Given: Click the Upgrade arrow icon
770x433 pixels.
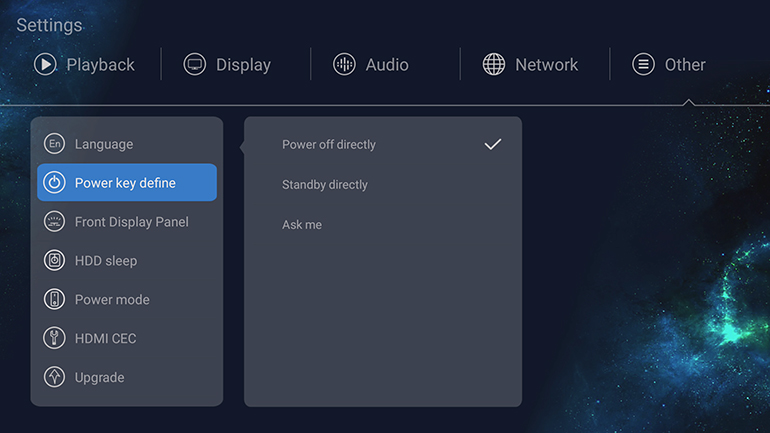Looking at the screenshot, I should 55,377.
